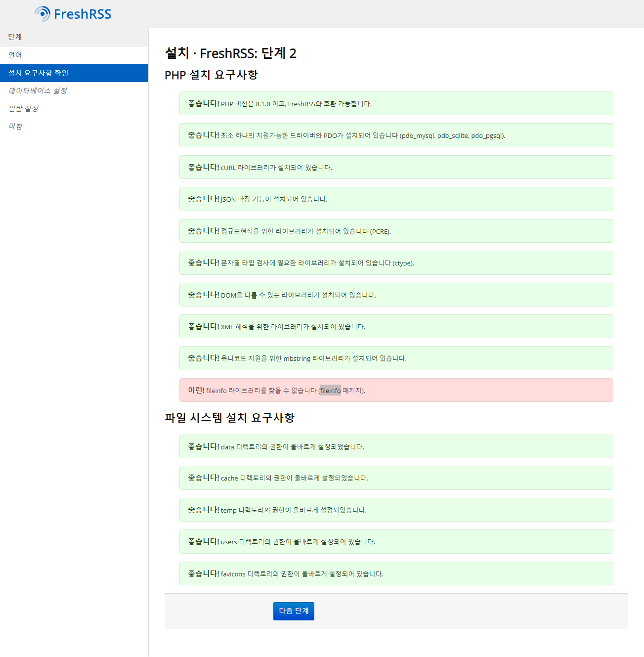The image size is (644, 657).
Task: Click the mbstring library message
Action: point(396,358)
